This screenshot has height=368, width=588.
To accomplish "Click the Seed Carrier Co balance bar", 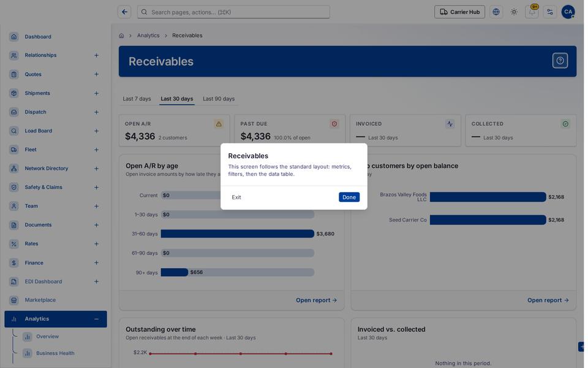I will click(488, 220).
